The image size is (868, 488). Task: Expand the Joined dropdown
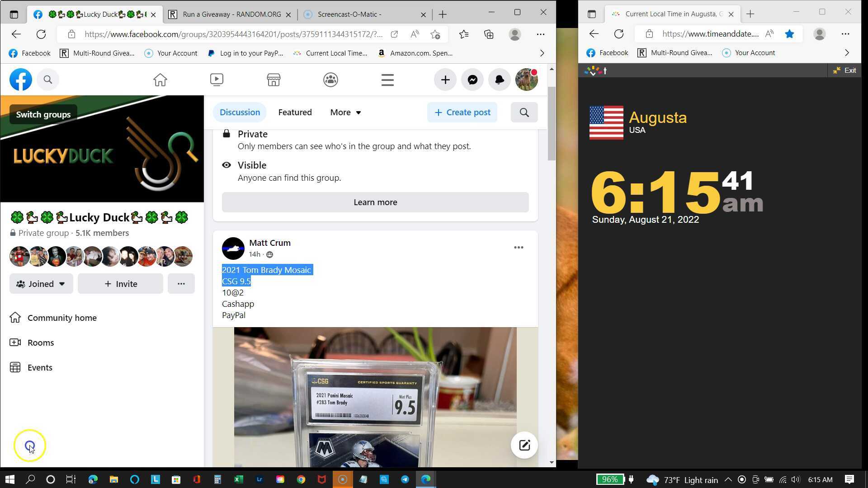click(41, 284)
